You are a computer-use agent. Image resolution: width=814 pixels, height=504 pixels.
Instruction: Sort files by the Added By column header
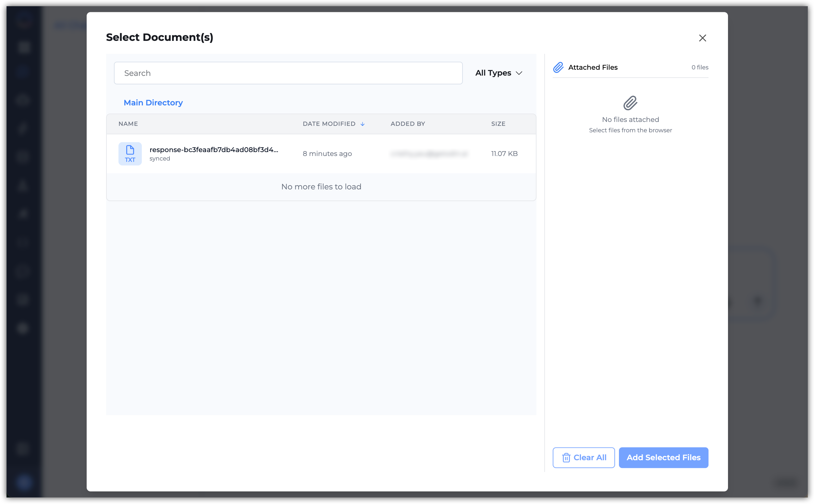point(408,124)
